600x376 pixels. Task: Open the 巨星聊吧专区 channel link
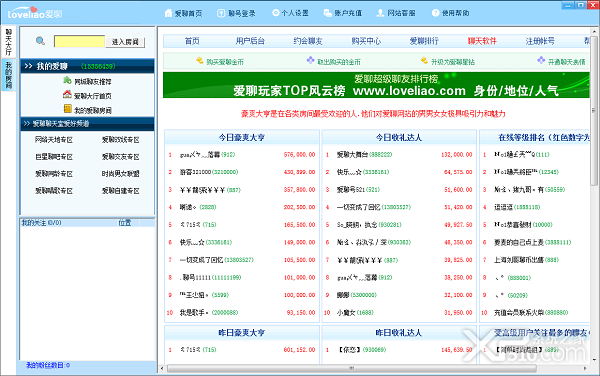click(54, 157)
